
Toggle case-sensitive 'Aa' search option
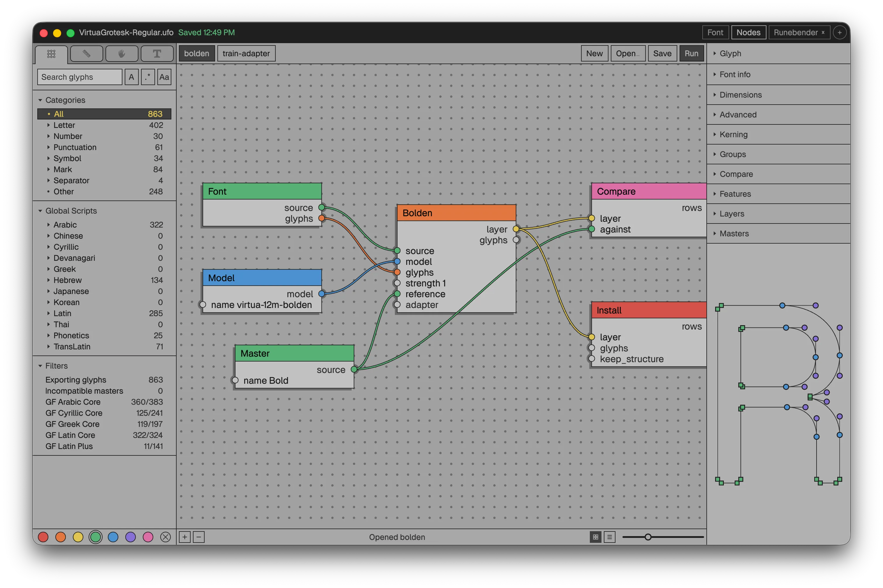pyautogui.click(x=164, y=77)
